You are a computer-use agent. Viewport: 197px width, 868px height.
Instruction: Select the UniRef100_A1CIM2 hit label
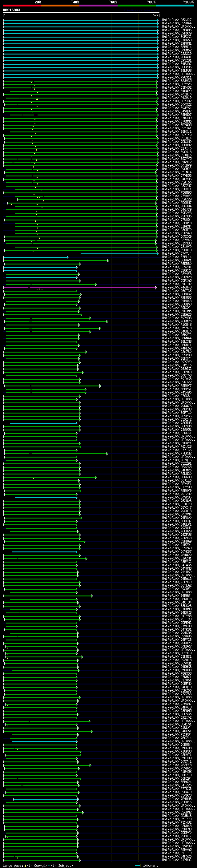177,284
